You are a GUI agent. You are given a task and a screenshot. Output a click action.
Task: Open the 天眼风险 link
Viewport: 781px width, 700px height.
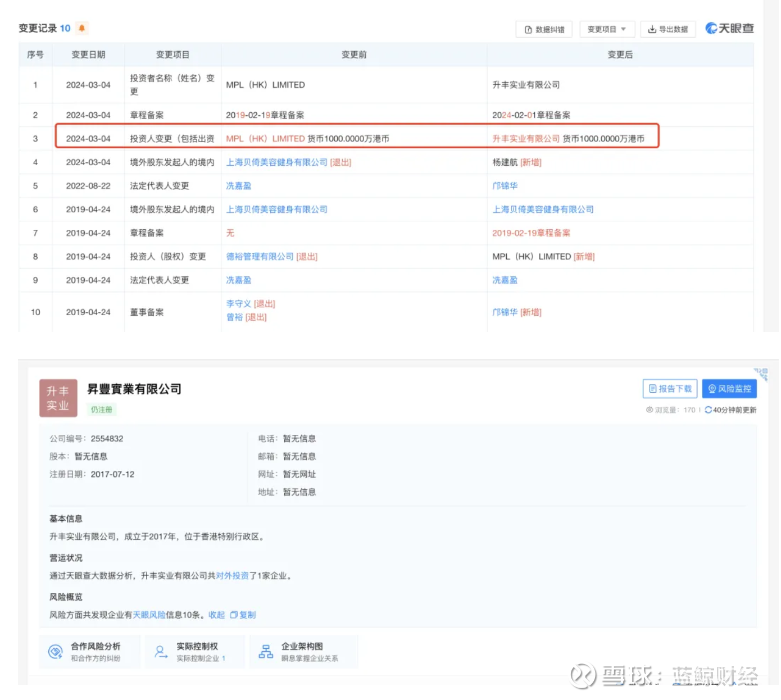[x=149, y=615]
